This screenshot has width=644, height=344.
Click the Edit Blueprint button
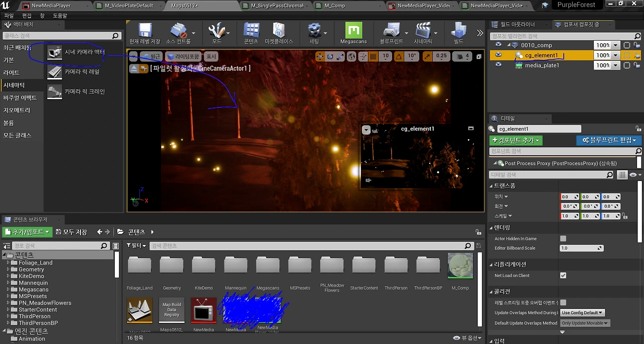coord(608,140)
